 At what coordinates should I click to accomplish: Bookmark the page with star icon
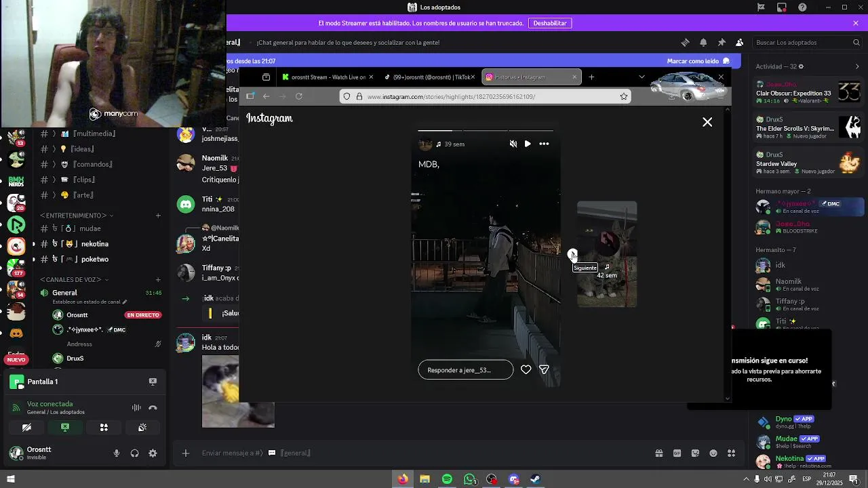pyautogui.click(x=623, y=96)
